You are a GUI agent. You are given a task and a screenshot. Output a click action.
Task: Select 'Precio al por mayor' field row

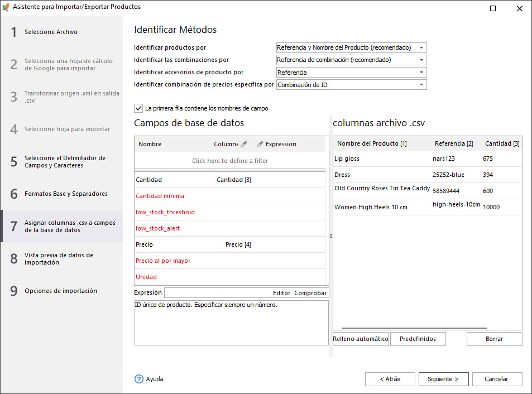point(229,261)
